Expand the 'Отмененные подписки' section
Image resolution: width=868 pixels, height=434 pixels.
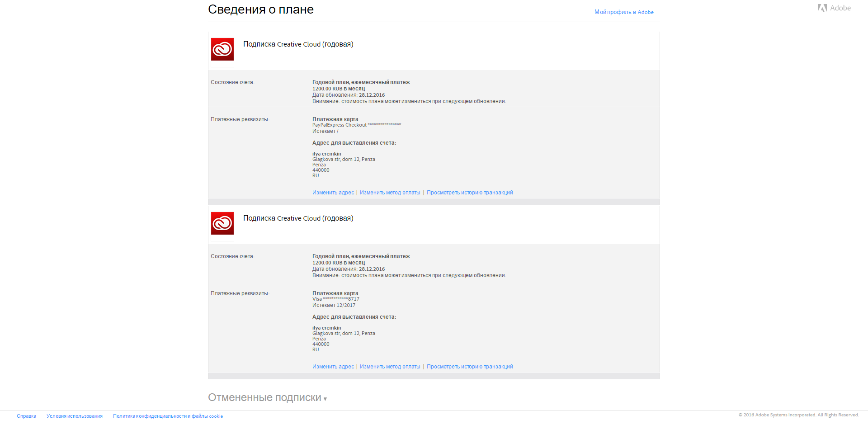(267, 398)
